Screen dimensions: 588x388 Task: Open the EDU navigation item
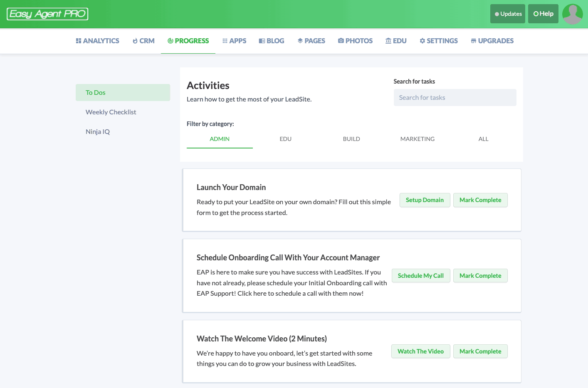click(x=396, y=41)
